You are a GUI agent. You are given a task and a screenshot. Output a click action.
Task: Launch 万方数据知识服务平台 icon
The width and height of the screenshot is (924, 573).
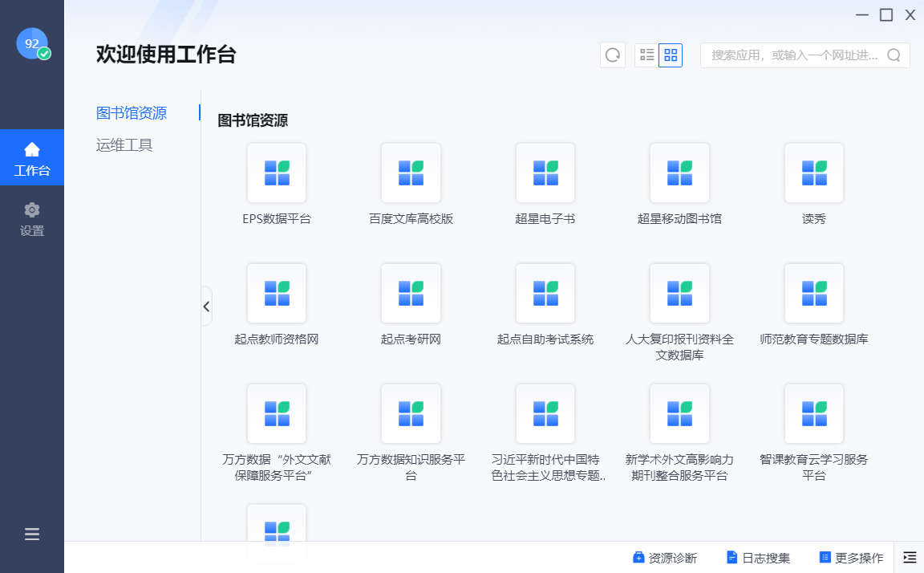coord(411,413)
